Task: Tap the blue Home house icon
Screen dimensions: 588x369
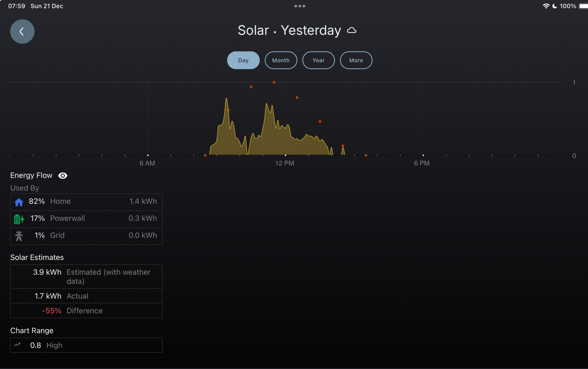Action: (x=19, y=202)
